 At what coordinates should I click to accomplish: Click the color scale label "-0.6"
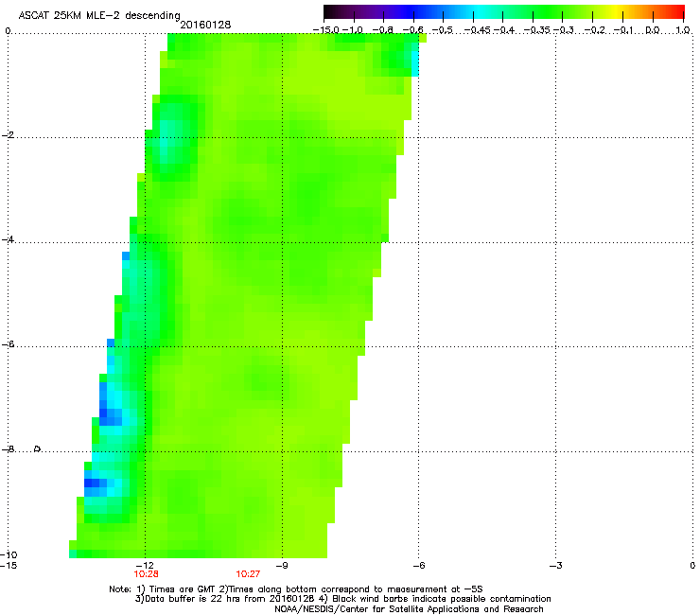pyautogui.click(x=413, y=30)
